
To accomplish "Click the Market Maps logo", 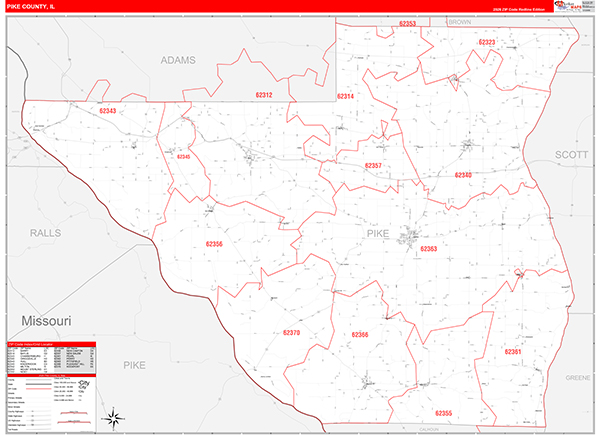I will 568,7.
